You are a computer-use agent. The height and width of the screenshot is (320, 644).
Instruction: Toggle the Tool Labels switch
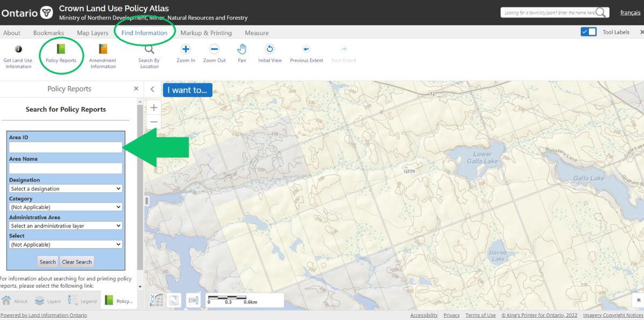588,32
